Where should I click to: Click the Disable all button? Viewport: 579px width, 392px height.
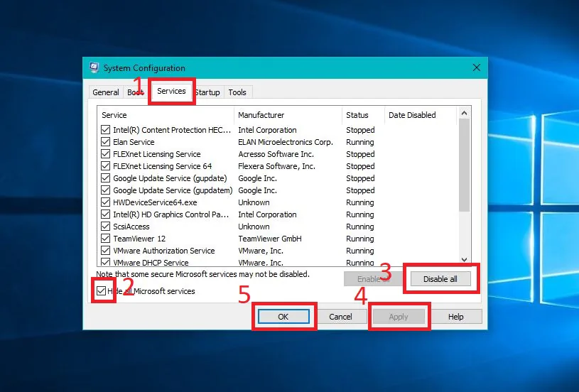coord(440,279)
